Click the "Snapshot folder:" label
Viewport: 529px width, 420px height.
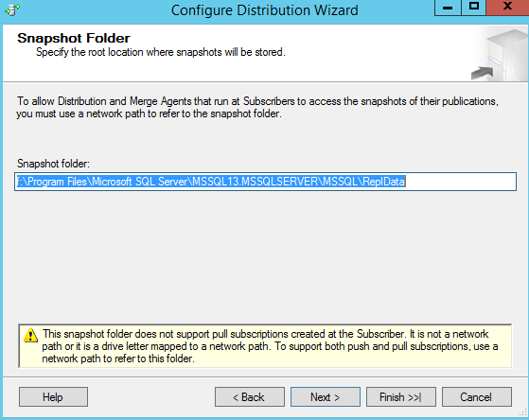point(53,164)
